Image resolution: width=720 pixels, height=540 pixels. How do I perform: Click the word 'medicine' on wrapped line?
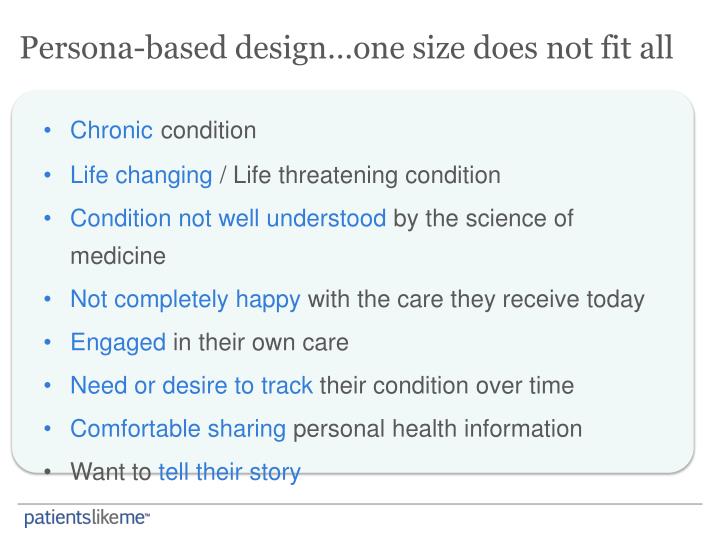point(118,256)
